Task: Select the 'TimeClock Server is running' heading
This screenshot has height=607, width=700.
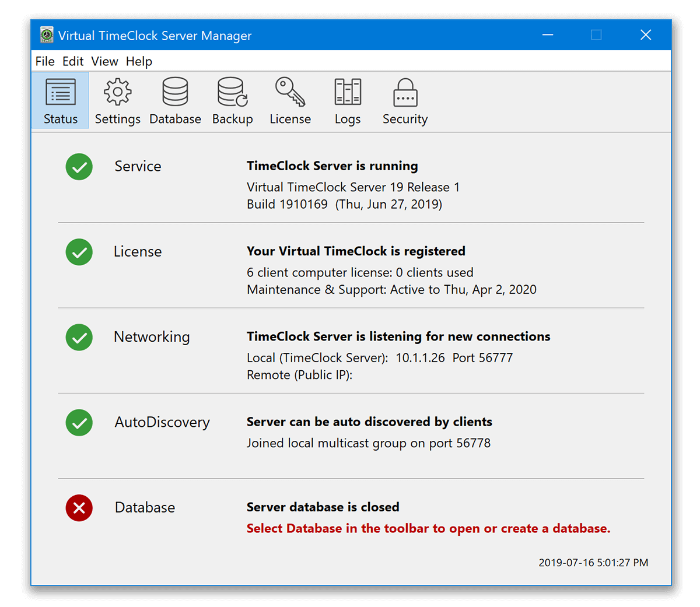Action: (332, 166)
